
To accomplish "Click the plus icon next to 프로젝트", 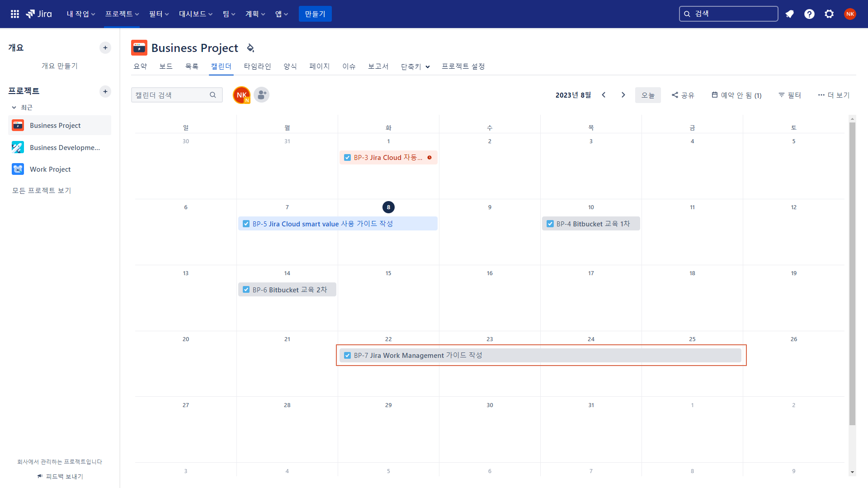I will (x=105, y=91).
